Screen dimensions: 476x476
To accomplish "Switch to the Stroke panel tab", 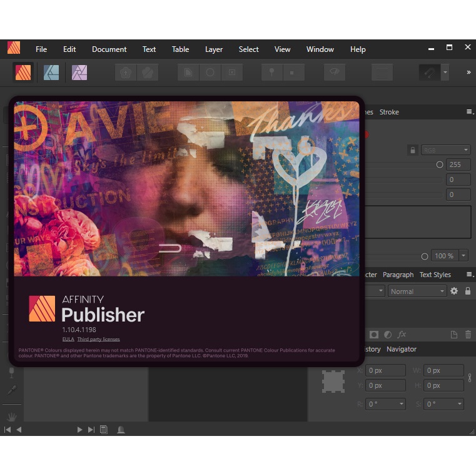I will coord(389,112).
